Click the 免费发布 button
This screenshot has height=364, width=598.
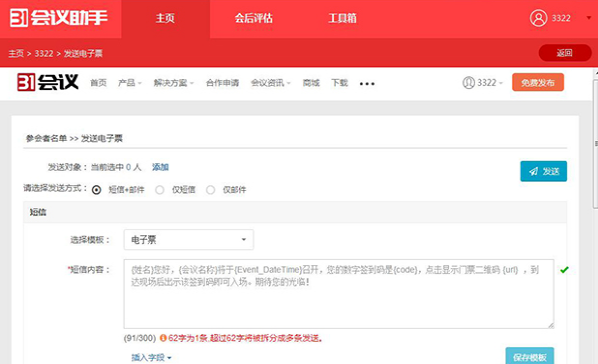538,82
